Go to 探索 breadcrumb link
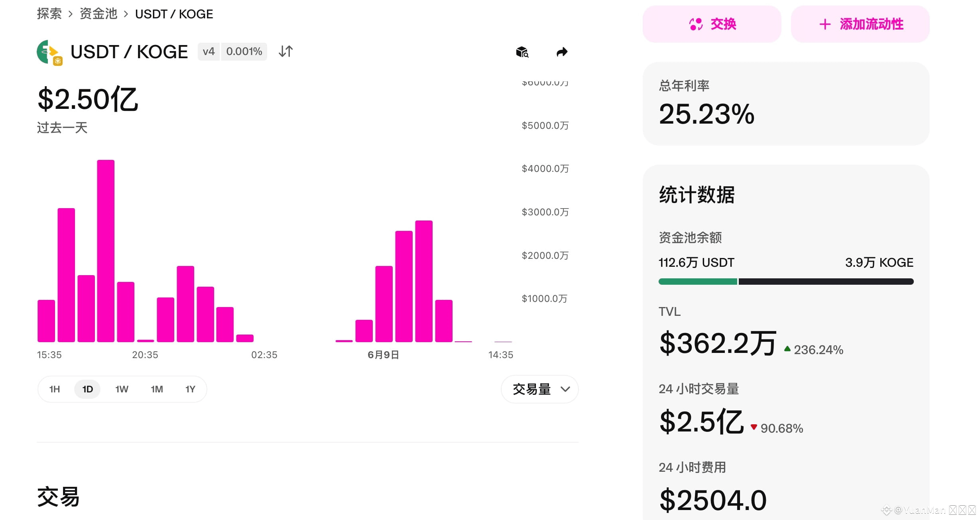The image size is (980, 520). point(49,14)
